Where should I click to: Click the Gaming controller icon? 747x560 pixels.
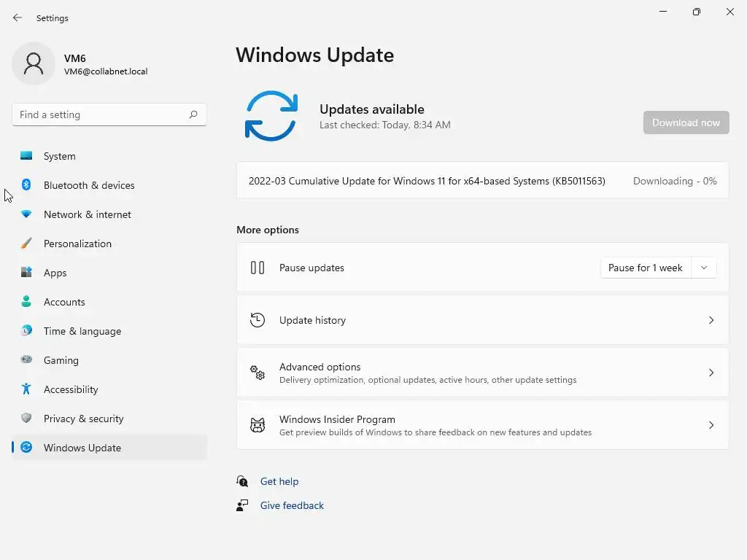click(26, 360)
